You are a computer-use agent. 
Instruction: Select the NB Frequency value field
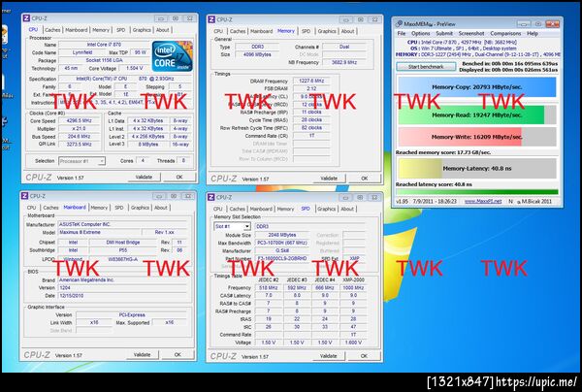[x=344, y=62]
